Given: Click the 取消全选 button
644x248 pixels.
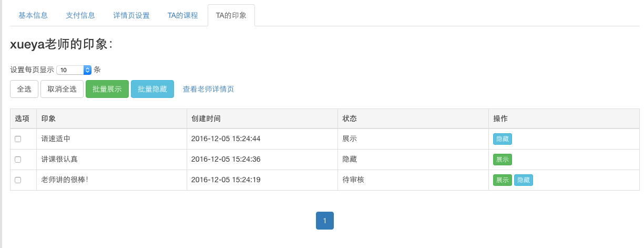Looking at the screenshot, I should (62, 89).
